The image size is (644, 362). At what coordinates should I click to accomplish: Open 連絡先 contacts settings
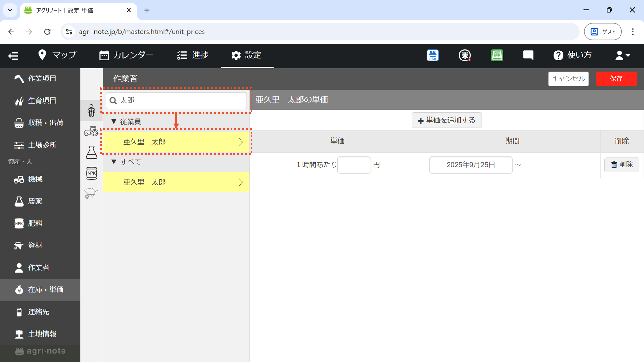click(x=40, y=312)
